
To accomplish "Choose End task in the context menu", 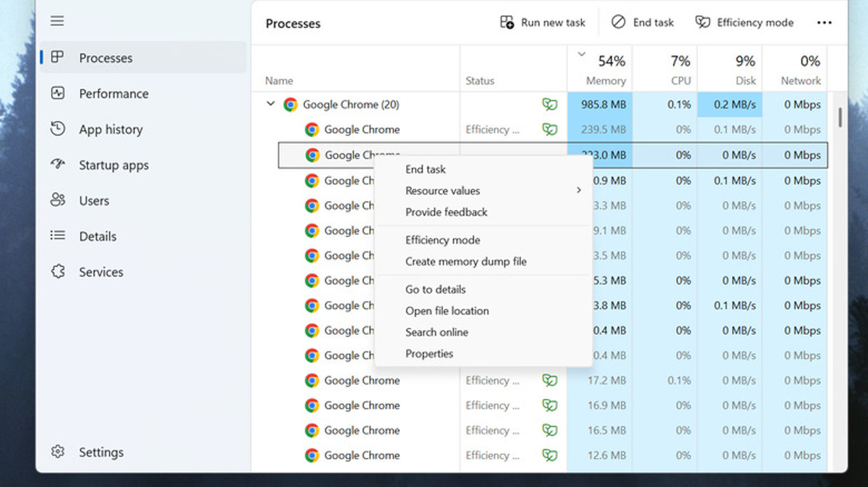I will click(x=425, y=169).
